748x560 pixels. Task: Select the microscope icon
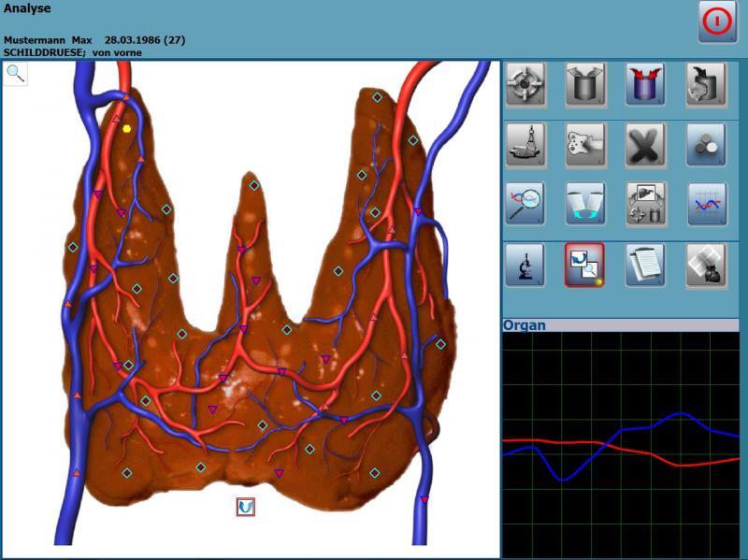(x=525, y=266)
